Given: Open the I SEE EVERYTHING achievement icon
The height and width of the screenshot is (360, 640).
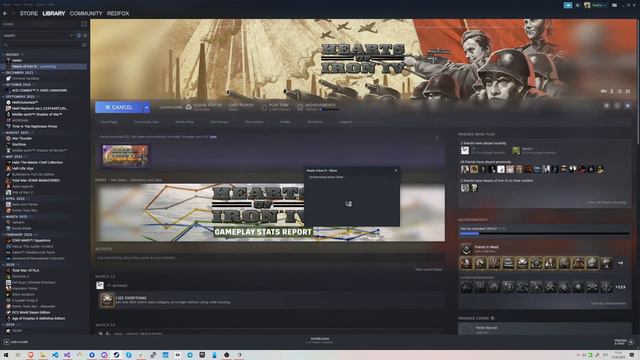Looking at the screenshot, I should (x=107, y=300).
